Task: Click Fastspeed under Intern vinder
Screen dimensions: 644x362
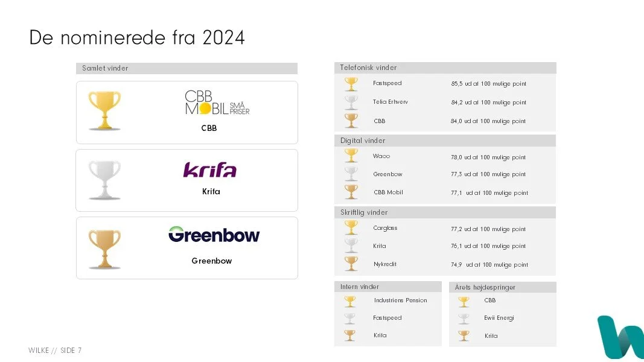Action: click(x=387, y=318)
